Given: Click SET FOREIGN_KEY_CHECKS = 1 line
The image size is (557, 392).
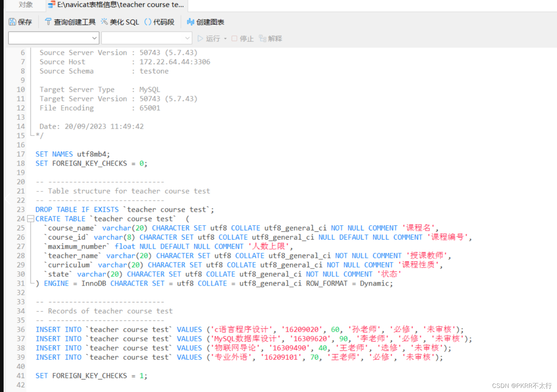Looking at the screenshot, I should [92, 376].
